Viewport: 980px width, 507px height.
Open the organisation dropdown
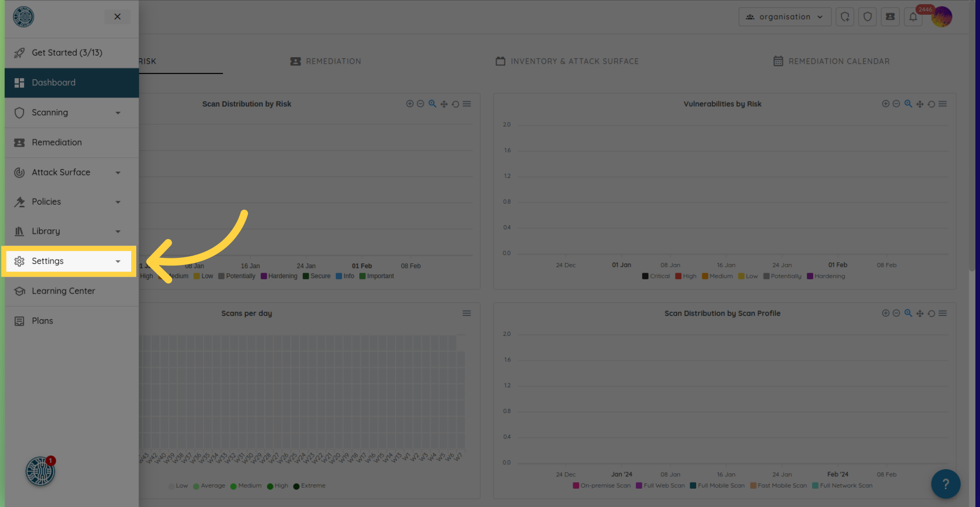pos(785,17)
